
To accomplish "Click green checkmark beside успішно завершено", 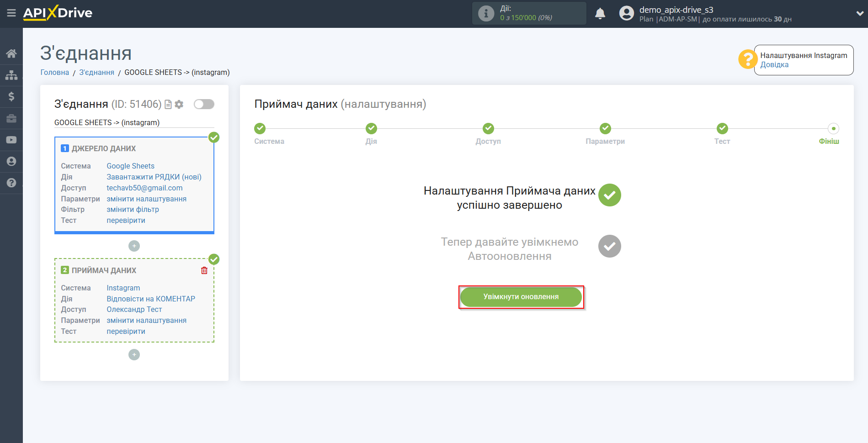I will 610,195.
